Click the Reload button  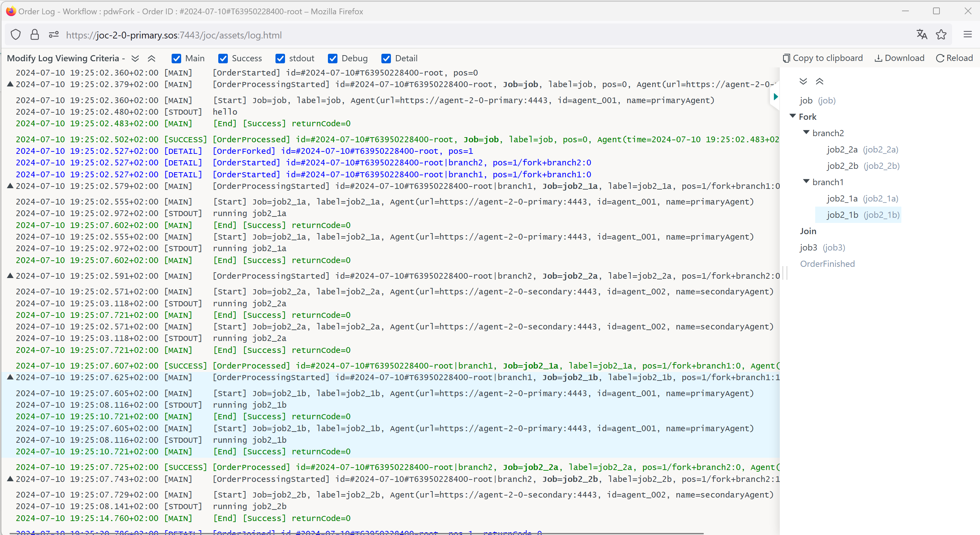point(954,58)
